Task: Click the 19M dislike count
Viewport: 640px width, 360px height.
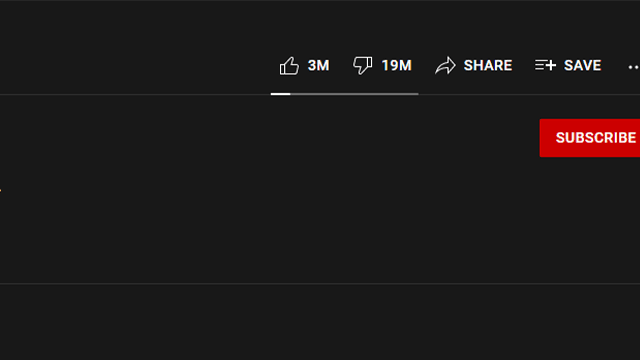Action: pyautogui.click(x=396, y=65)
